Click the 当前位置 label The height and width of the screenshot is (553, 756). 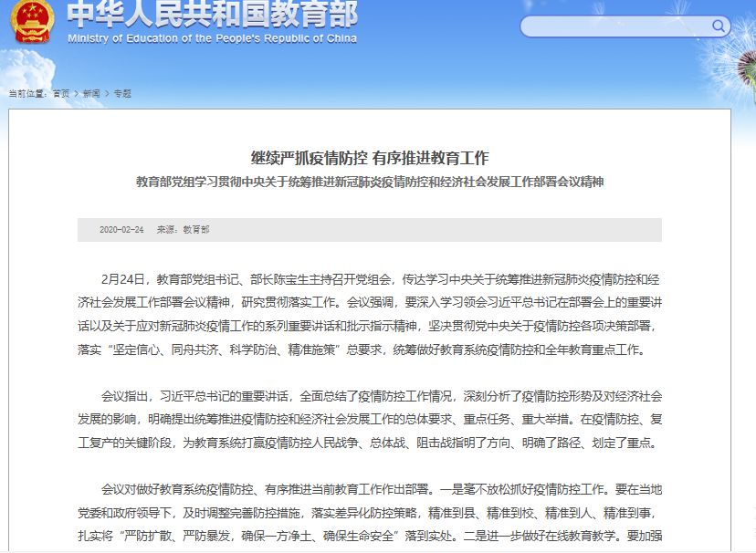tap(27, 93)
